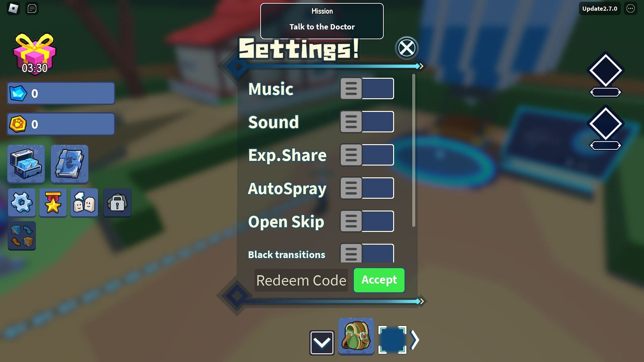644x362 pixels.
Task: Open the character/NPC icon
Action: pos(85,202)
